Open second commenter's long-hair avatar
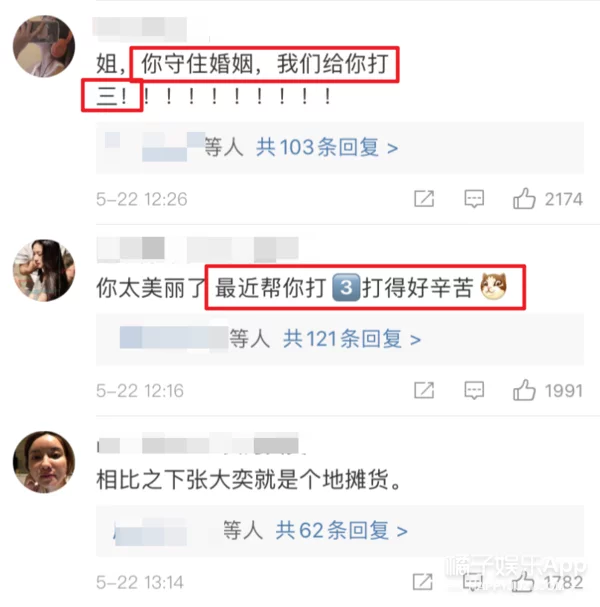This screenshot has width=600, height=607. coord(44,270)
